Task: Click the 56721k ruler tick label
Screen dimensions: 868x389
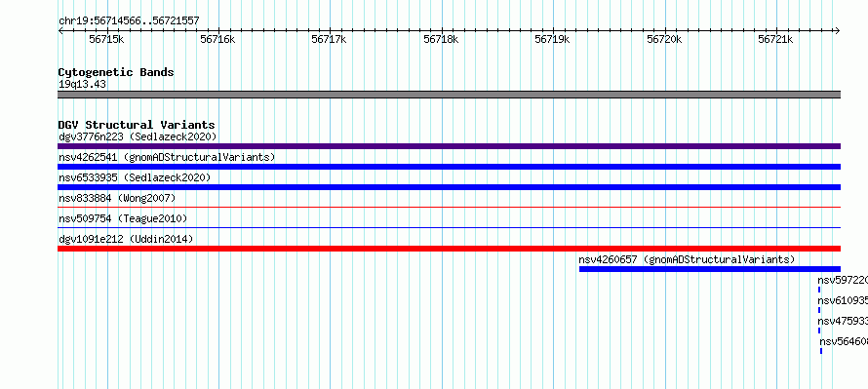Action: [x=775, y=39]
